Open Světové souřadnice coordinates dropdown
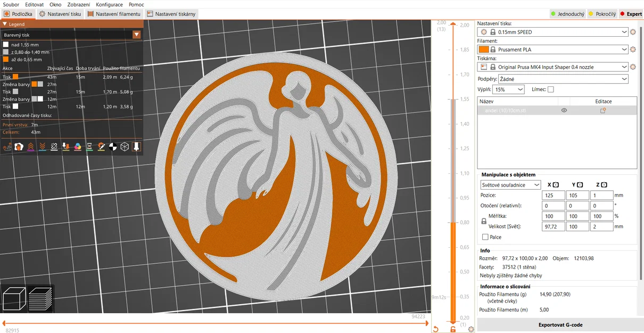Image resolution: width=644 pixels, height=333 pixels. pyautogui.click(x=510, y=185)
